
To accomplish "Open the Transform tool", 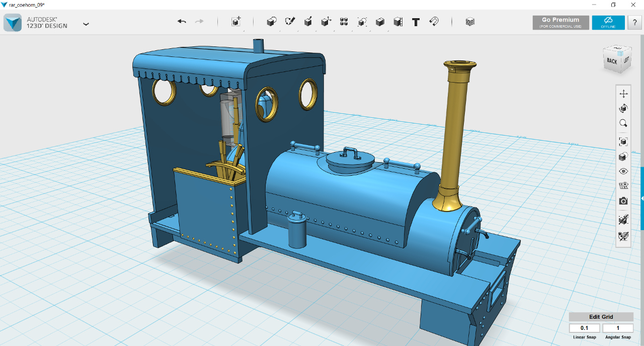I will tap(236, 22).
